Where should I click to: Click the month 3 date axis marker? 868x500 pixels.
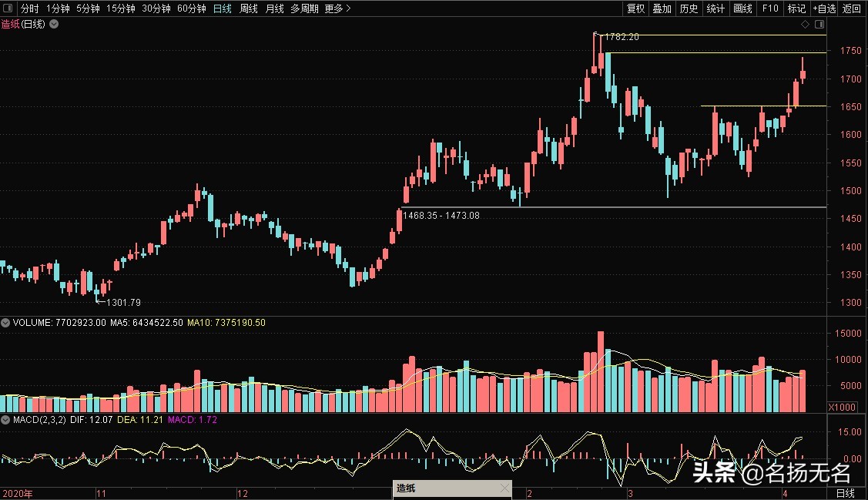(630, 493)
